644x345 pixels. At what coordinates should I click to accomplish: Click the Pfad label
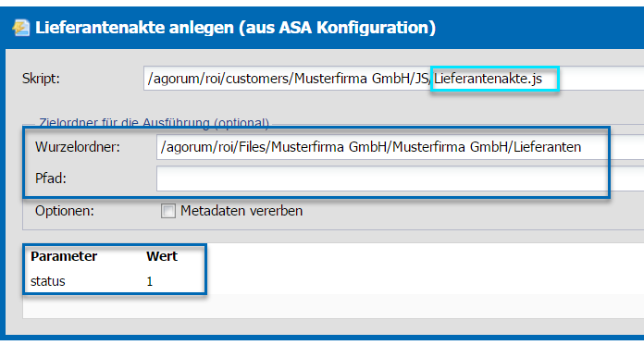tap(51, 179)
